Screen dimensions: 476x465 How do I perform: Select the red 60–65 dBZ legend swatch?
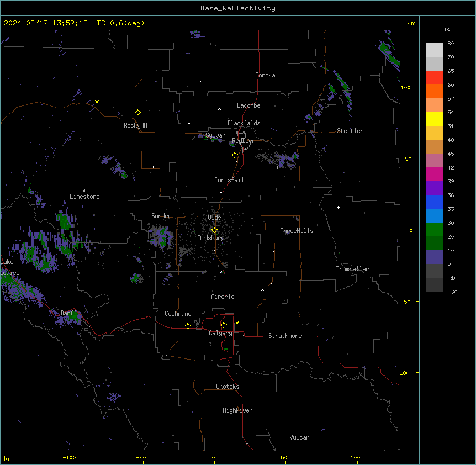point(434,78)
